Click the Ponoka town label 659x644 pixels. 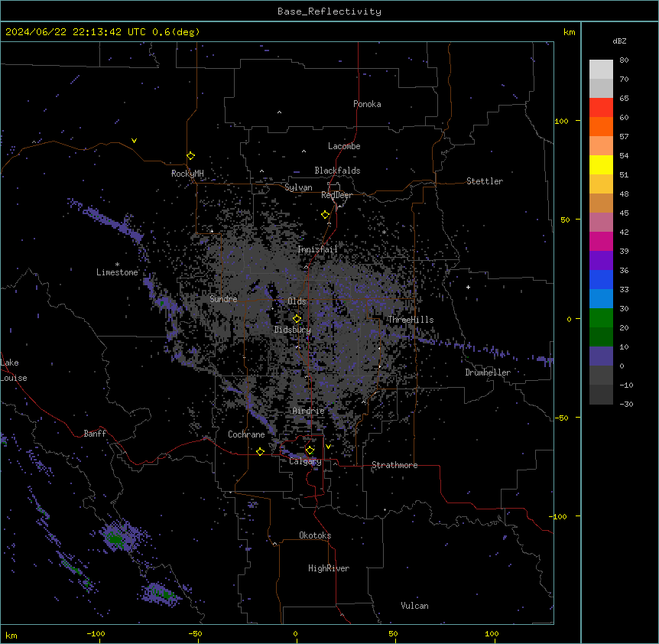coord(367,104)
